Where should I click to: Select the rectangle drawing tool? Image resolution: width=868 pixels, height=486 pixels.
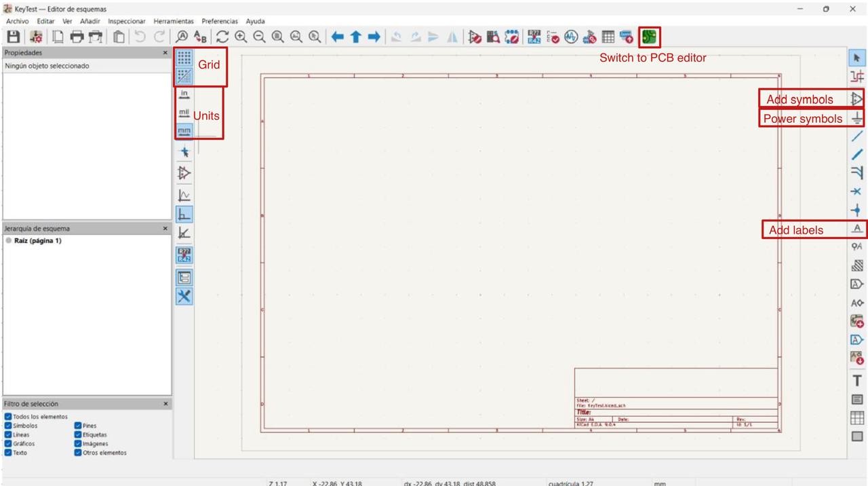coord(857,436)
